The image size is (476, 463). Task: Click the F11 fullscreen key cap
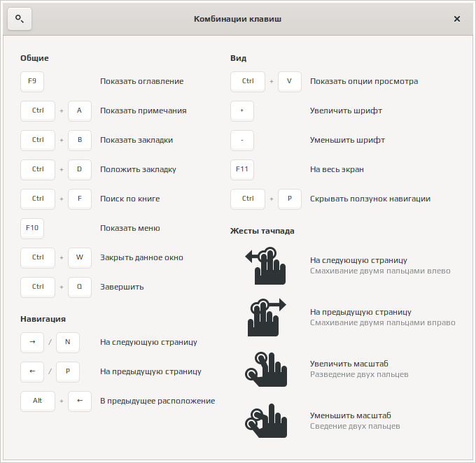point(242,169)
